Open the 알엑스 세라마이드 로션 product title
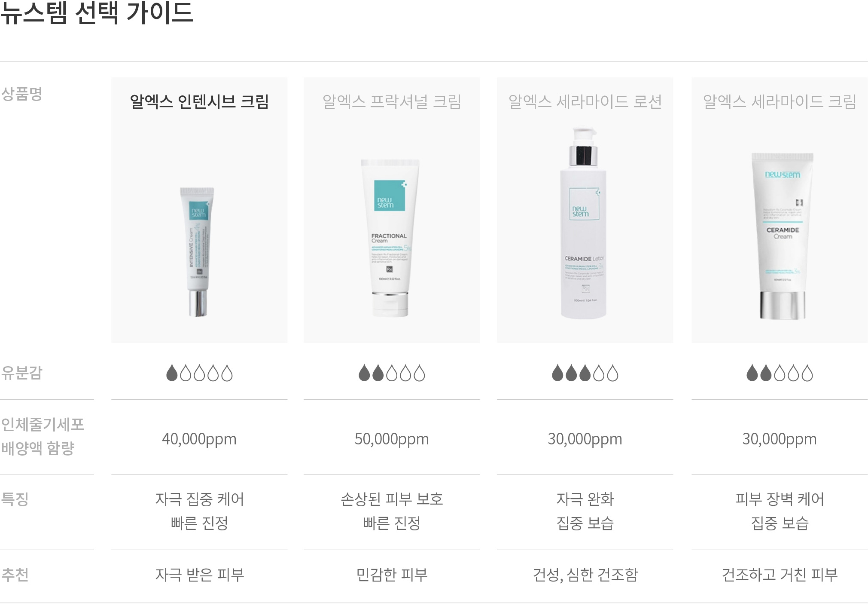 click(x=585, y=101)
